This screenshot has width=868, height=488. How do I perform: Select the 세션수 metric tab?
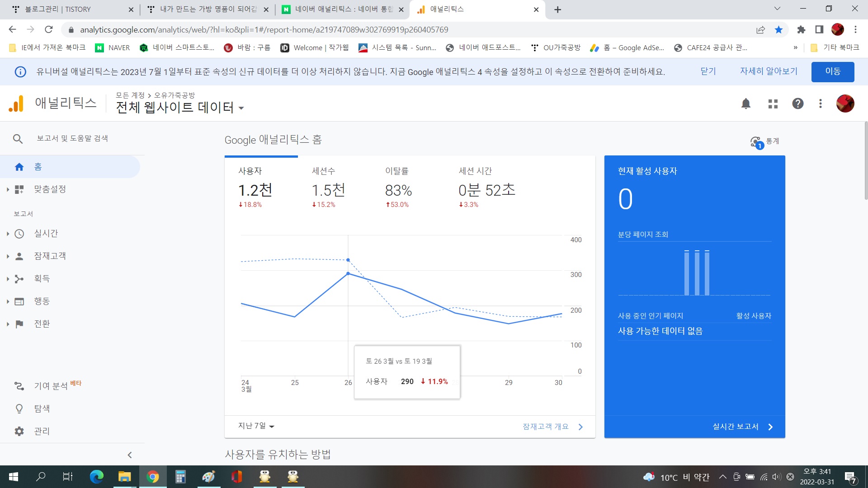click(334, 188)
